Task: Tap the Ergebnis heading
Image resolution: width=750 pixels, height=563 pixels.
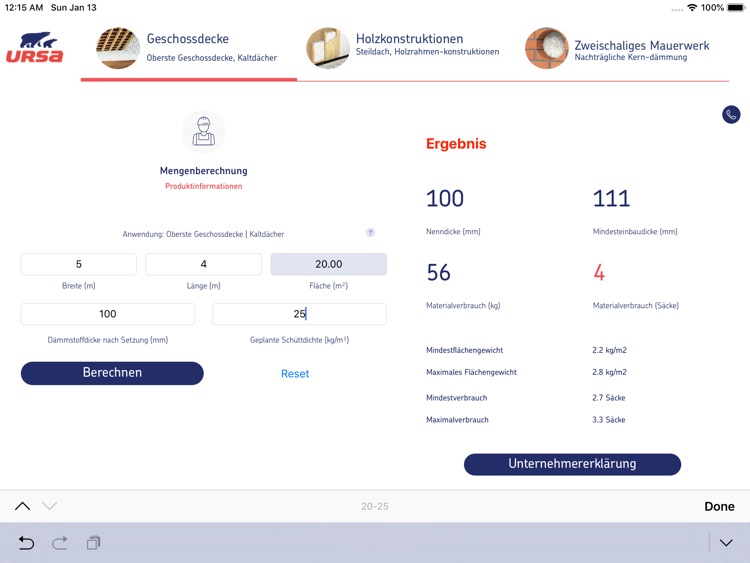Action: 456,144
